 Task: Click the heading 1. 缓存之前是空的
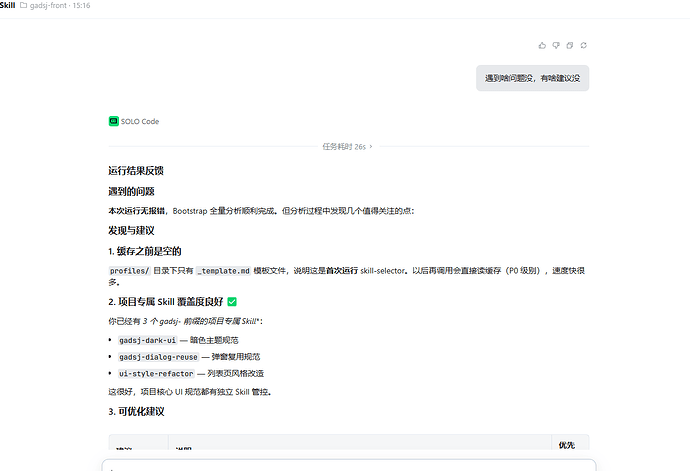pos(145,251)
